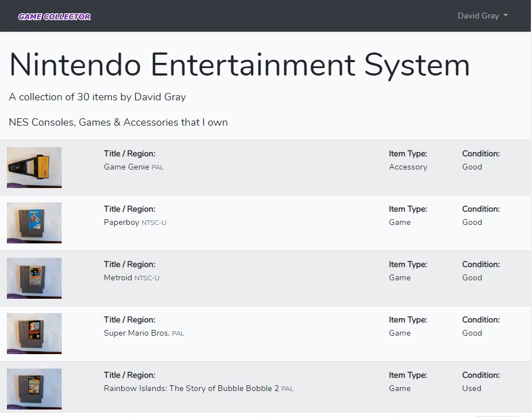Click the Game Collector logo
Image resolution: width=532 pixels, height=417 pixels.
[54, 17]
